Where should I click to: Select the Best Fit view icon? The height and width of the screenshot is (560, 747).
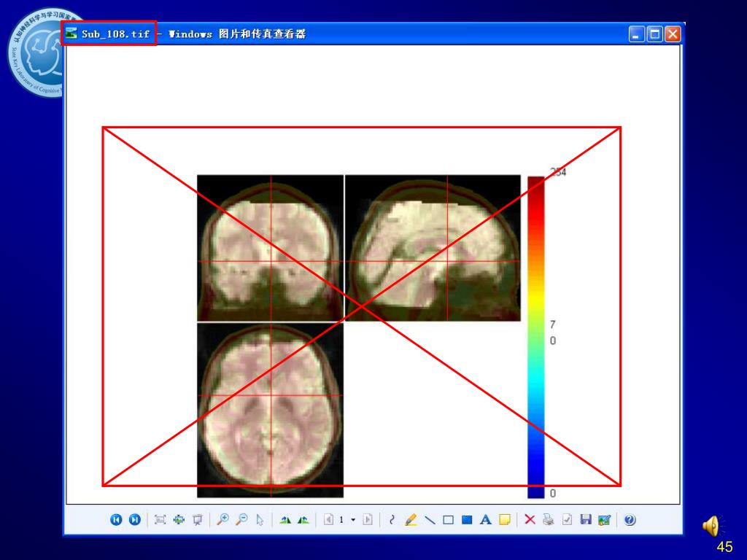pyautogui.click(x=160, y=519)
